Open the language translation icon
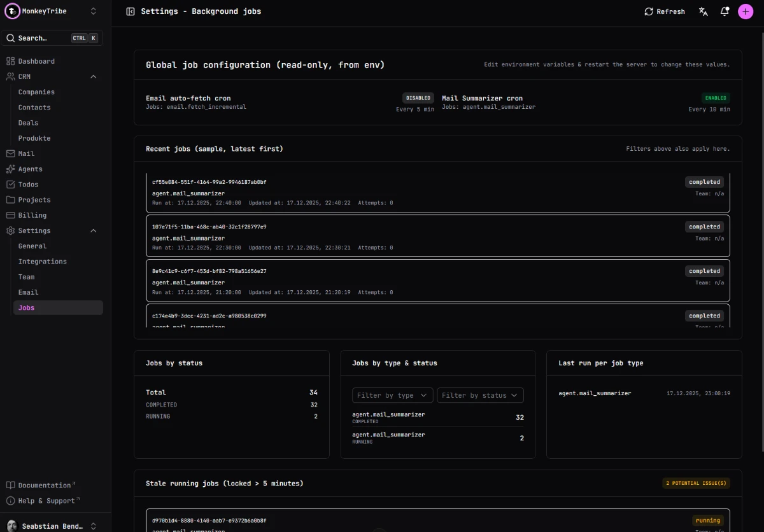 704,11
